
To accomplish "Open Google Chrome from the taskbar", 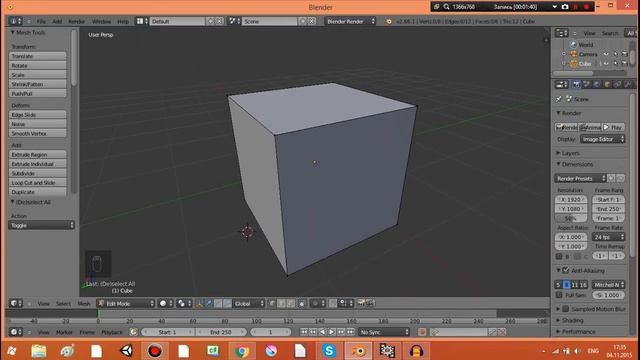I will click(242, 351).
